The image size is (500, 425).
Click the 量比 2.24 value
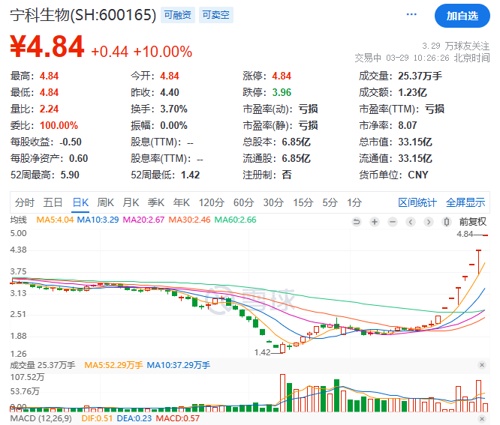[x=49, y=109]
